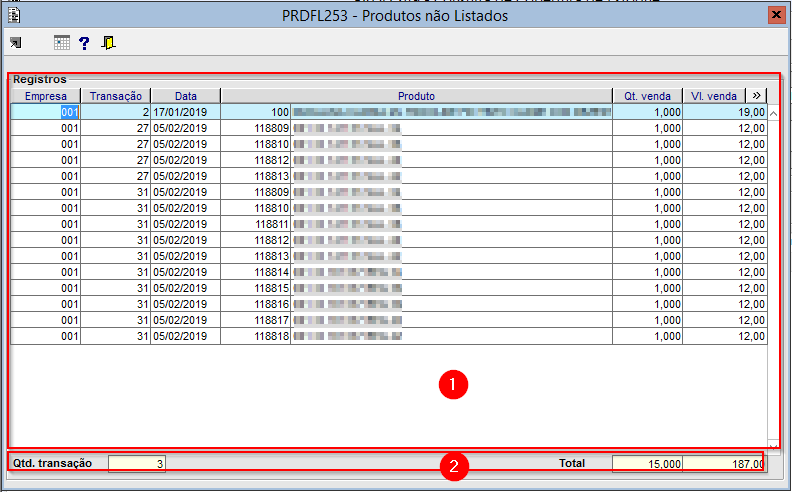Image resolution: width=792 pixels, height=492 pixels.
Task: Click the Qtd. transação label
Action: (x=53, y=463)
